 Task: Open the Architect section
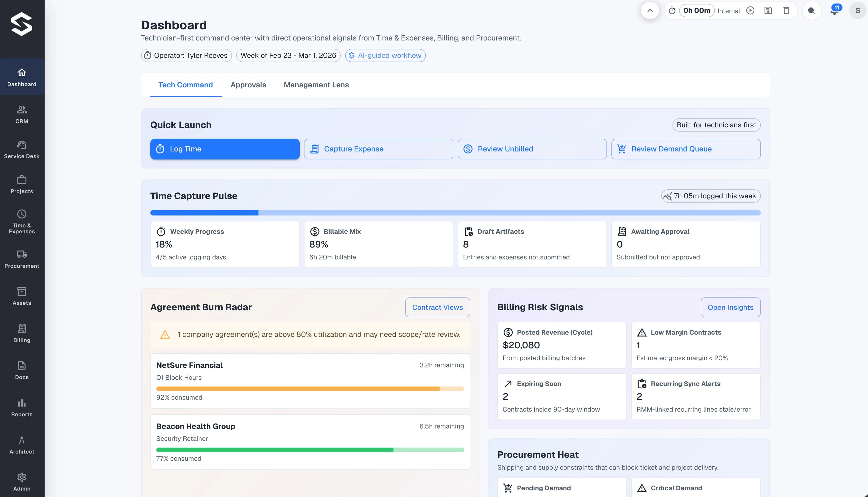[22, 445]
